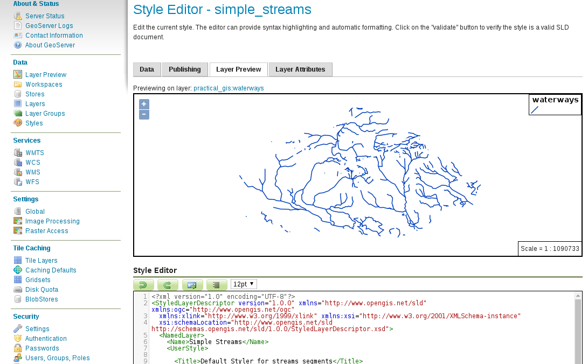
Task: Open Server Status in the sidebar
Action: (x=45, y=16)
